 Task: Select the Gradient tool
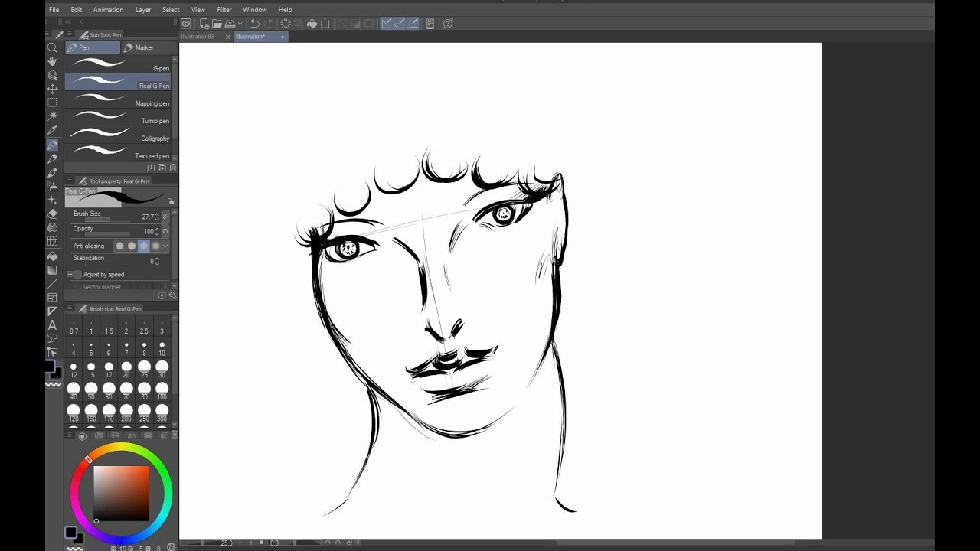52,269
